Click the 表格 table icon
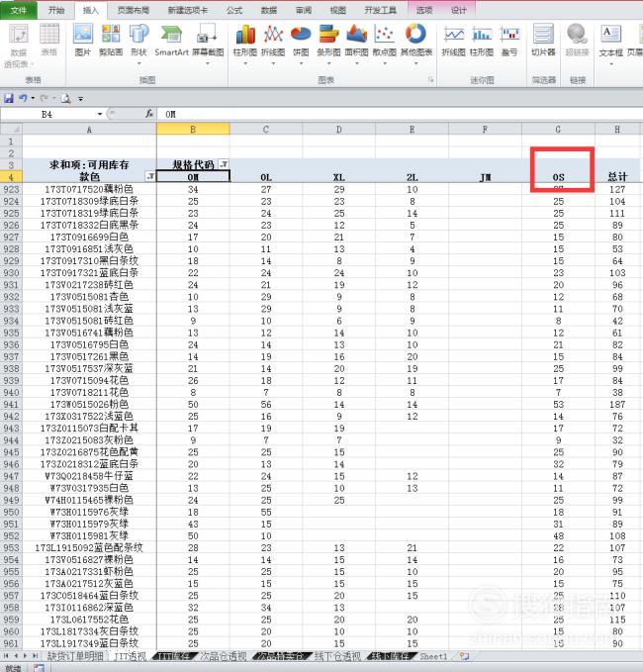Screen dimensions: 643x672 pos(48,40)
